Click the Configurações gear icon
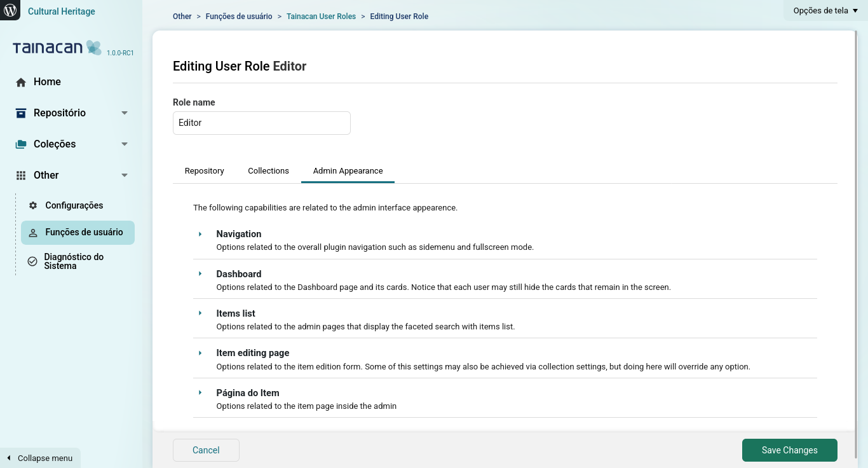The width and height of the screenshot is (868, 468). [33, 206]
